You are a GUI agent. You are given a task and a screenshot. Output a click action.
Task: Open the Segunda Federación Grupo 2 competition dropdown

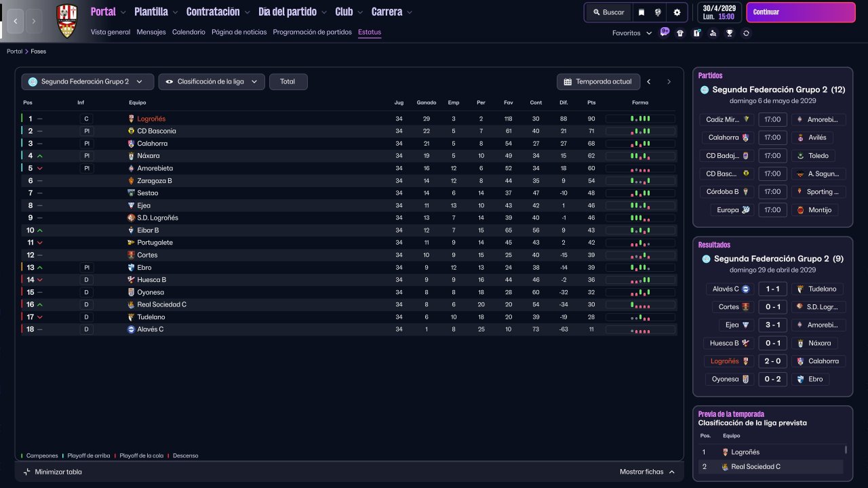(x=87, y=81)
